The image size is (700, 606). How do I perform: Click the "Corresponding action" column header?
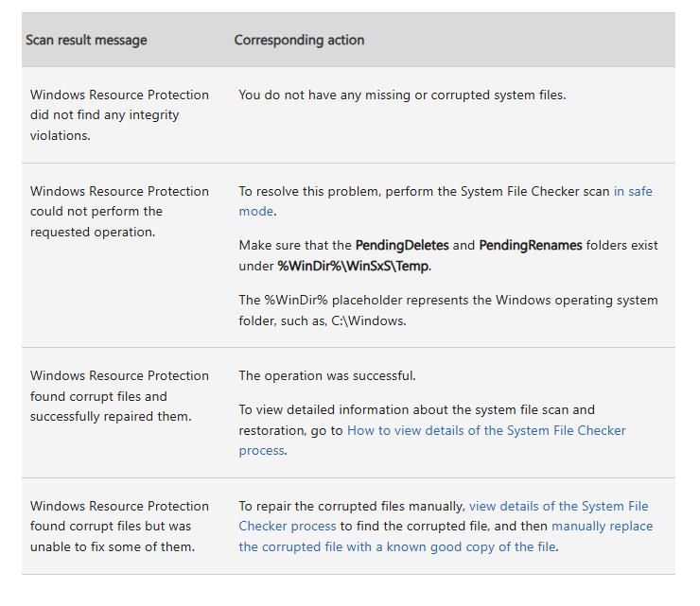point(299,40)
